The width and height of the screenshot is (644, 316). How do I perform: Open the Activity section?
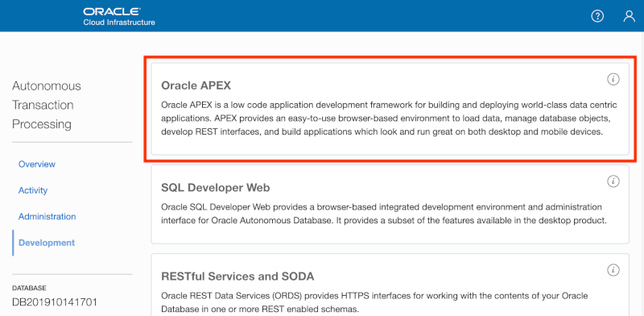tap(33, 190)
